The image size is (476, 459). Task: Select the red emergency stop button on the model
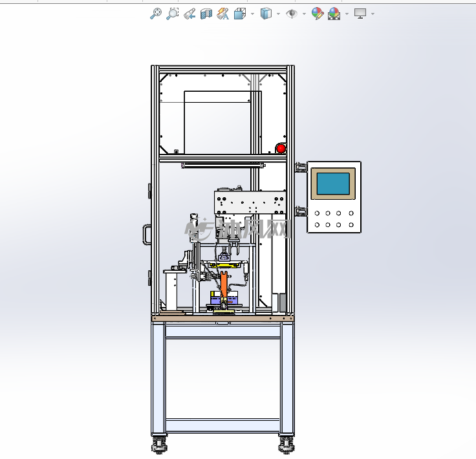click(x=281, y=149)
